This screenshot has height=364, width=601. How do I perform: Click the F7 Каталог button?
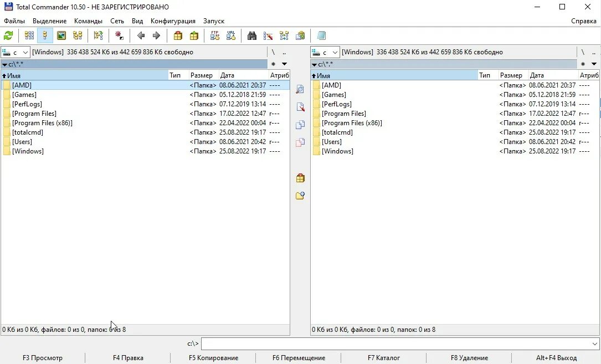pos(384,358)
